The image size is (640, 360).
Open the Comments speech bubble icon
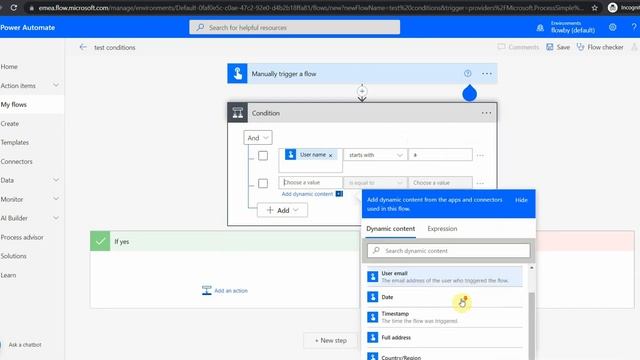click(501, 47)
